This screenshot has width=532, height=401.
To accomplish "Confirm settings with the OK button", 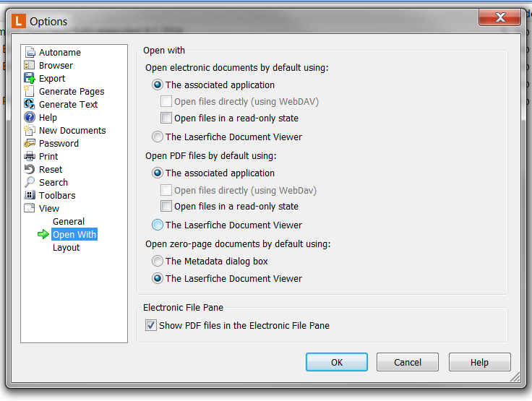I will (337, 362).
